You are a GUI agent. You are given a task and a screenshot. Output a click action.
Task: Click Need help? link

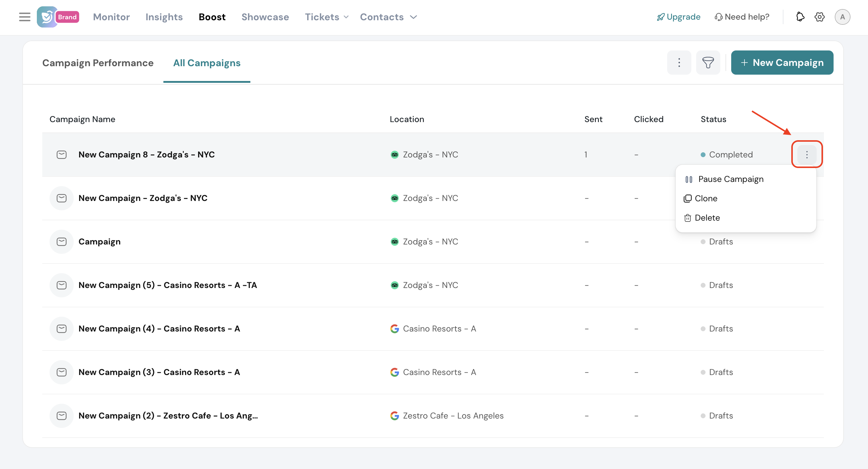coord(742,17)
